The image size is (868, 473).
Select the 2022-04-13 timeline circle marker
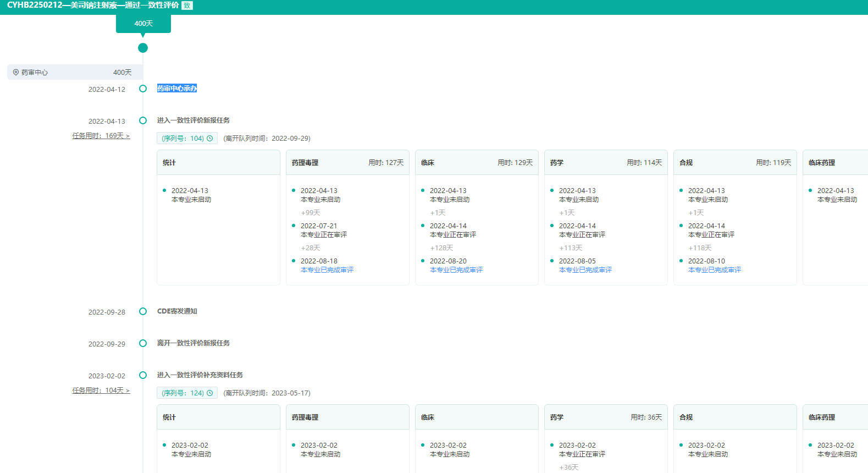tap(143, 120)
